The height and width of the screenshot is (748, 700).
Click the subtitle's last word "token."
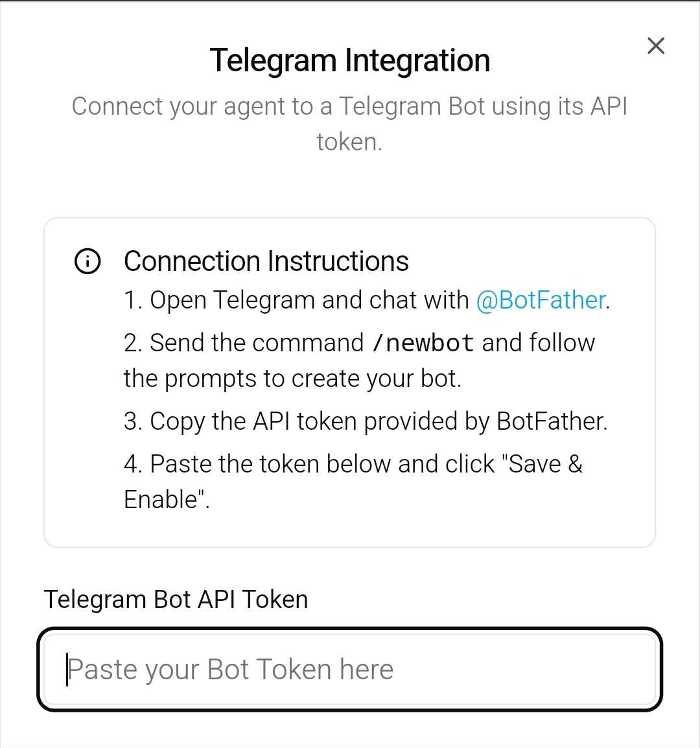pyautogui.click(x=349, y=142)
